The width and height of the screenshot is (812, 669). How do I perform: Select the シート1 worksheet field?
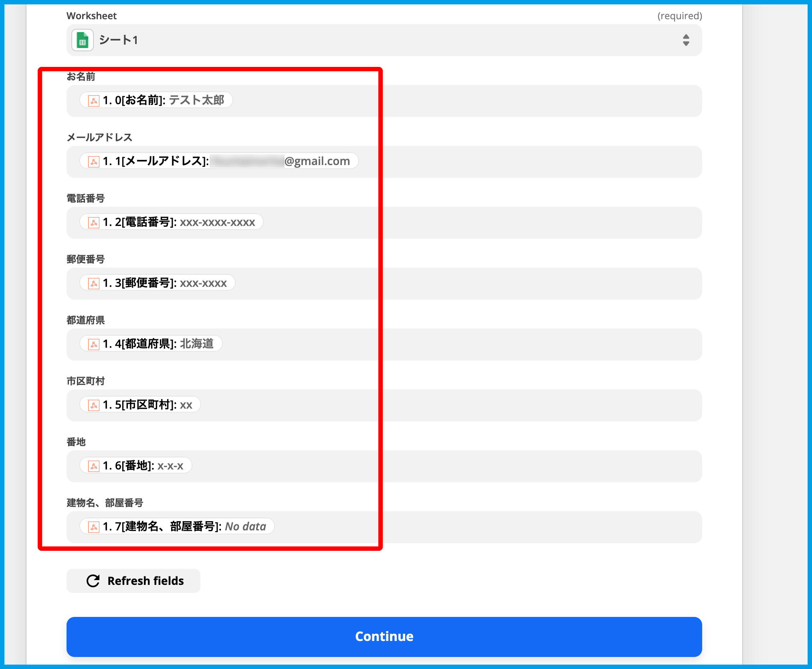click(x=361, y=40)
